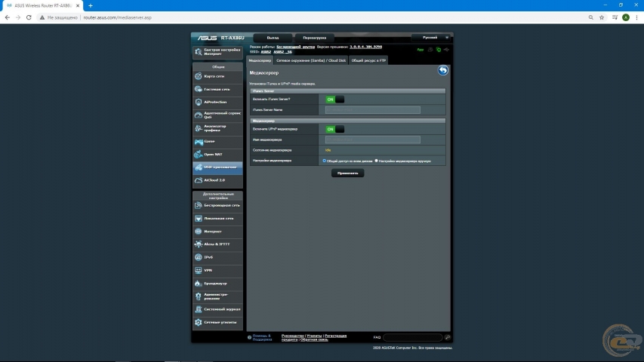Viewport: 644px width, 362px height.
Task: Open Network Map (Карта сети)
Action: (x=217, y=76)
